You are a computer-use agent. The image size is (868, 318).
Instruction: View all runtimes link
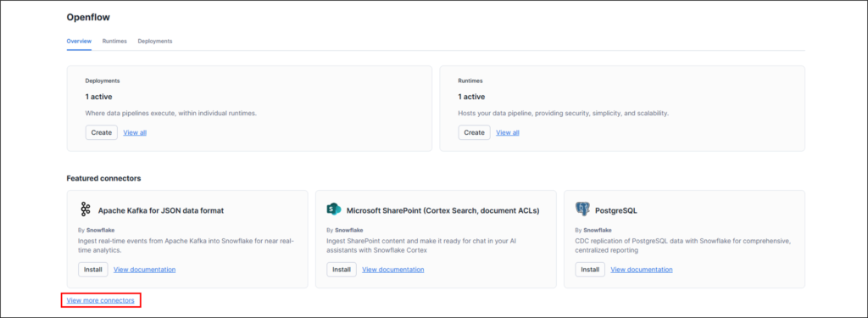508,132
